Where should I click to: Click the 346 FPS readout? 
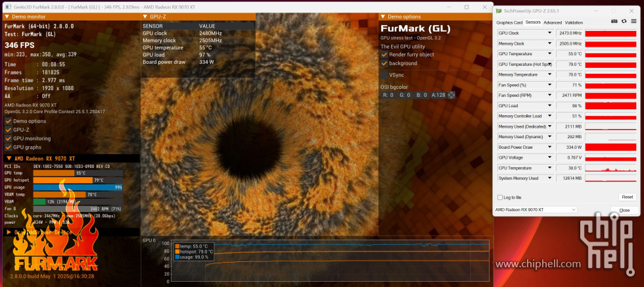(19, 45)
